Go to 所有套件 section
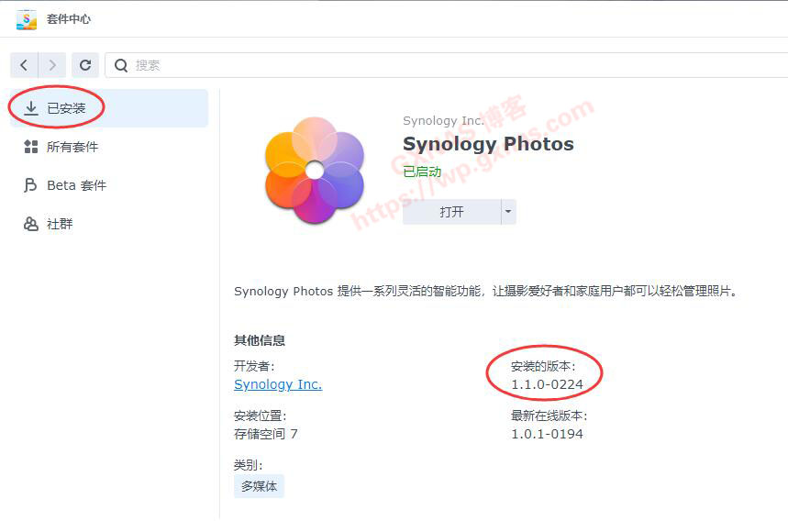 [72, 147]
